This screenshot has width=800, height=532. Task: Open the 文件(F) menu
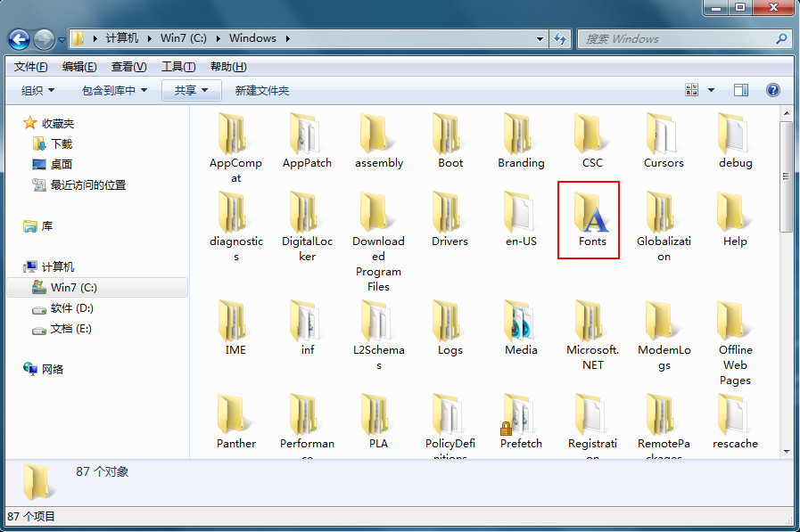pyautogui.click(x=30, y=67)
